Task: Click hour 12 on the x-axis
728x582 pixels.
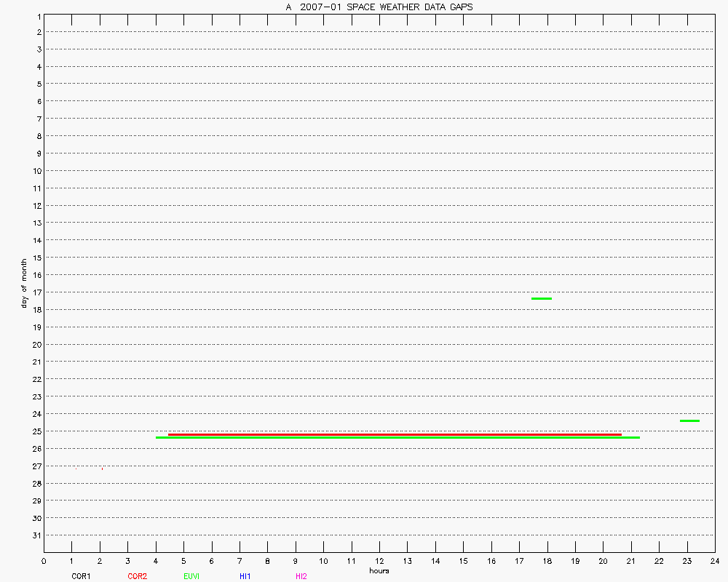Action: click(x=379, y=561)
